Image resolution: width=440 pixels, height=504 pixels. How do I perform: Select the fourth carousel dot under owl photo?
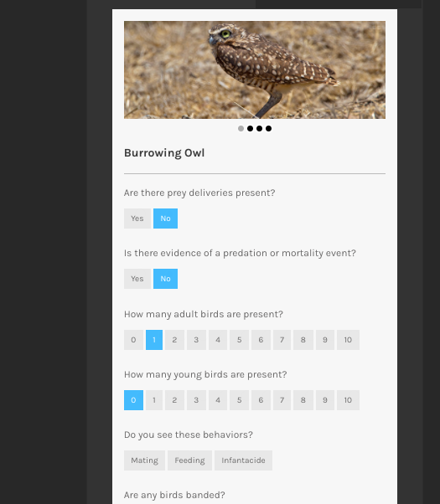269,129
